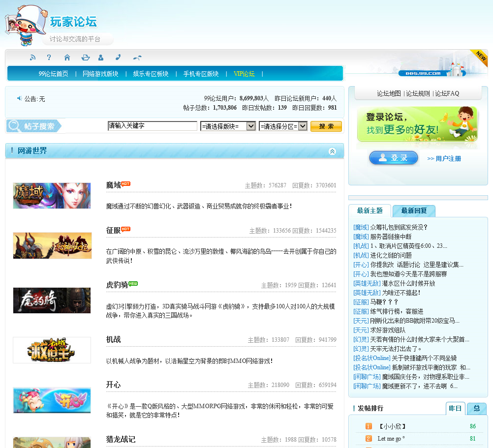This screenshot has width=493, height=448.
Task: Open topic 服务器链接中断
Action: (391, 237)
